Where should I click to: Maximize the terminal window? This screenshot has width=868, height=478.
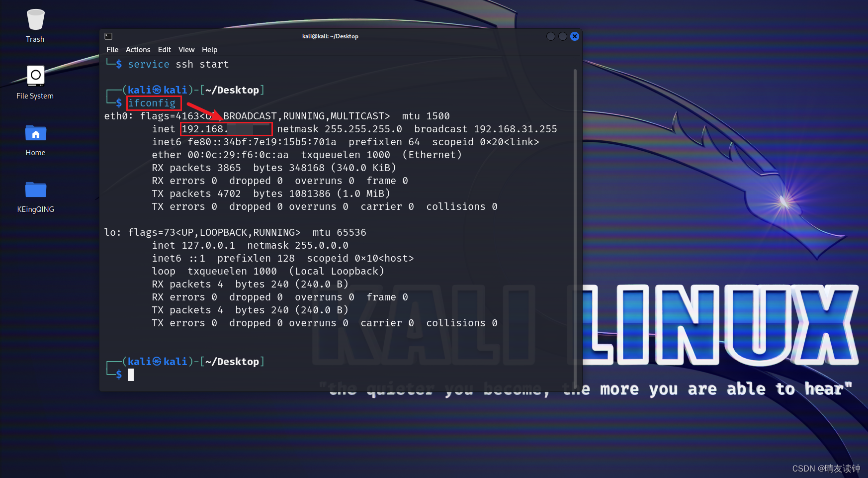coord(562,36)
